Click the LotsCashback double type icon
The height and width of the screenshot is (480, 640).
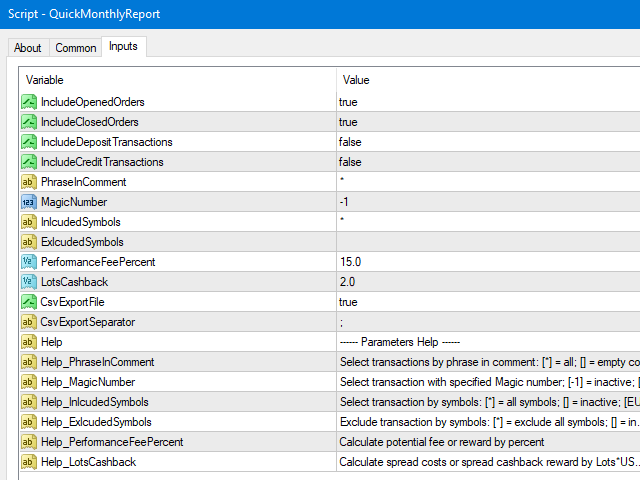(29, 282)
